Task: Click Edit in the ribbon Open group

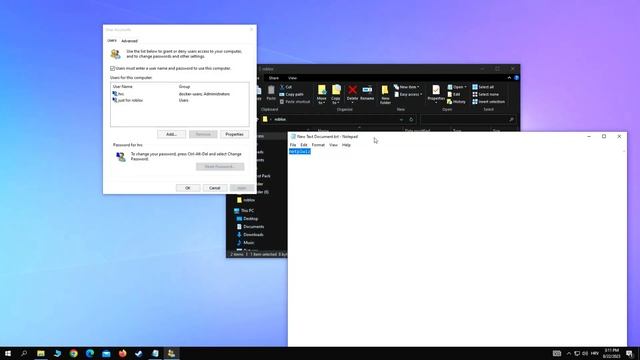Action: [x=453, y=94]
